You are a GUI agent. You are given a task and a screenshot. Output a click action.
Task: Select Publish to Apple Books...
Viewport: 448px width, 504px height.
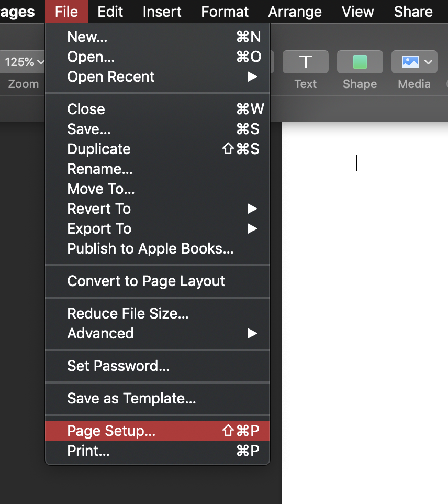pyautogui.click(x=150, y=248)
